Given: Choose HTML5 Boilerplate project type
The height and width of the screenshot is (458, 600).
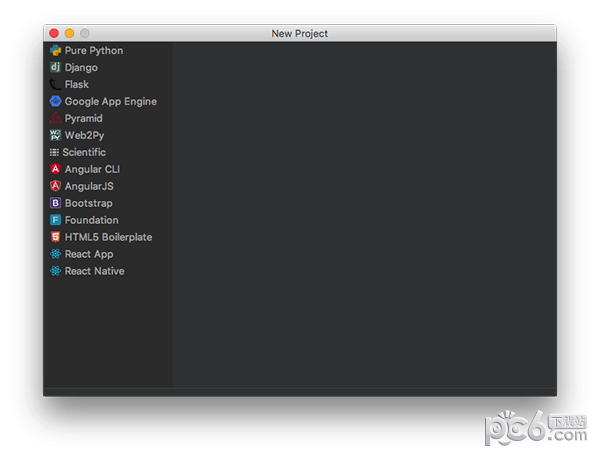Looking at the screenshot, I should click(x=108, y=237).
